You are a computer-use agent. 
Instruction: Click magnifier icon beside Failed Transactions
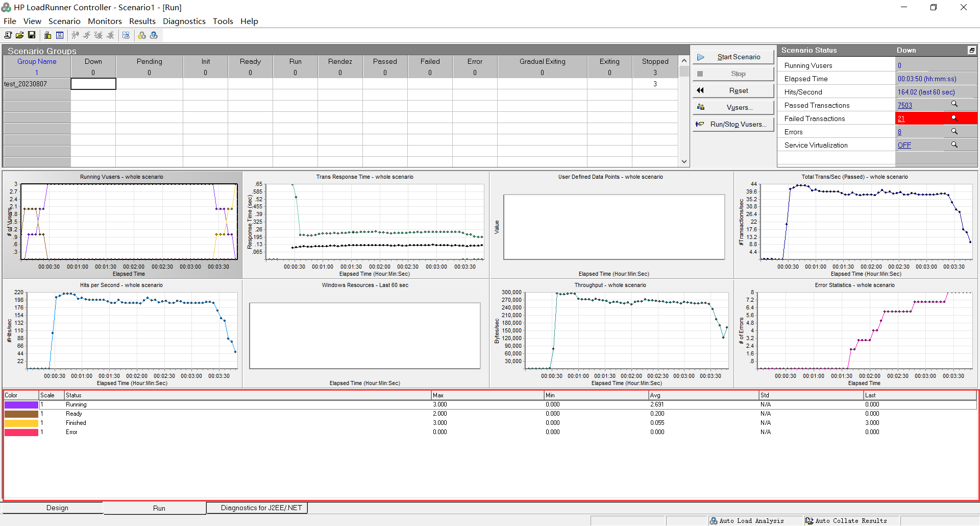[x=954, y=118]
